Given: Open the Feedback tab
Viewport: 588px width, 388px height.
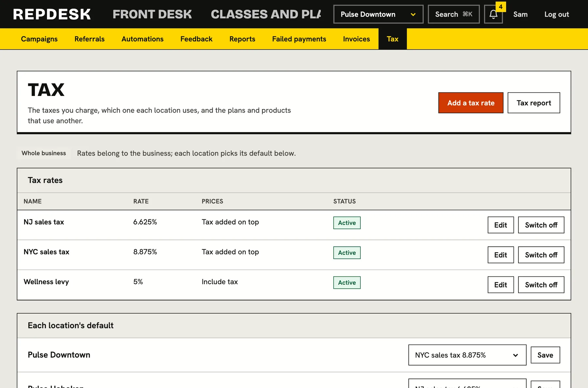Looking at the screenshot, I should pos(196,39).
